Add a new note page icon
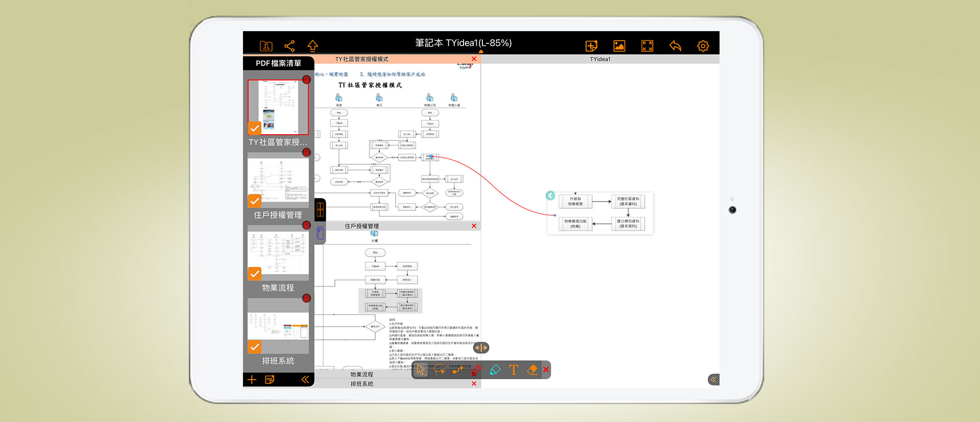Viewport: 980px width, 422px height. (591, 46)
